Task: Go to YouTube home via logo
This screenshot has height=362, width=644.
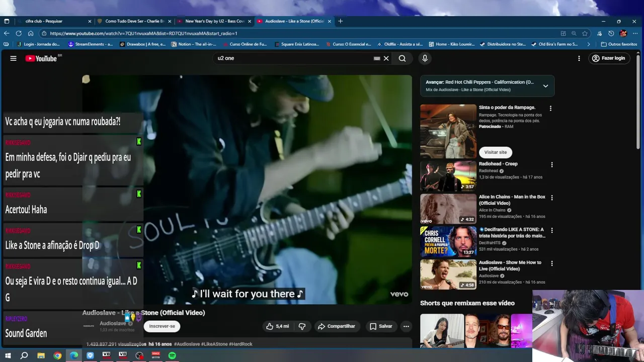Action: [x=42, y=58]
